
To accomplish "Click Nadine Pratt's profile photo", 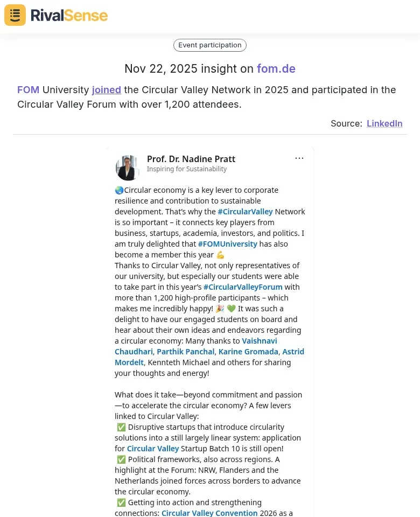I will click(x=128, y=167).
